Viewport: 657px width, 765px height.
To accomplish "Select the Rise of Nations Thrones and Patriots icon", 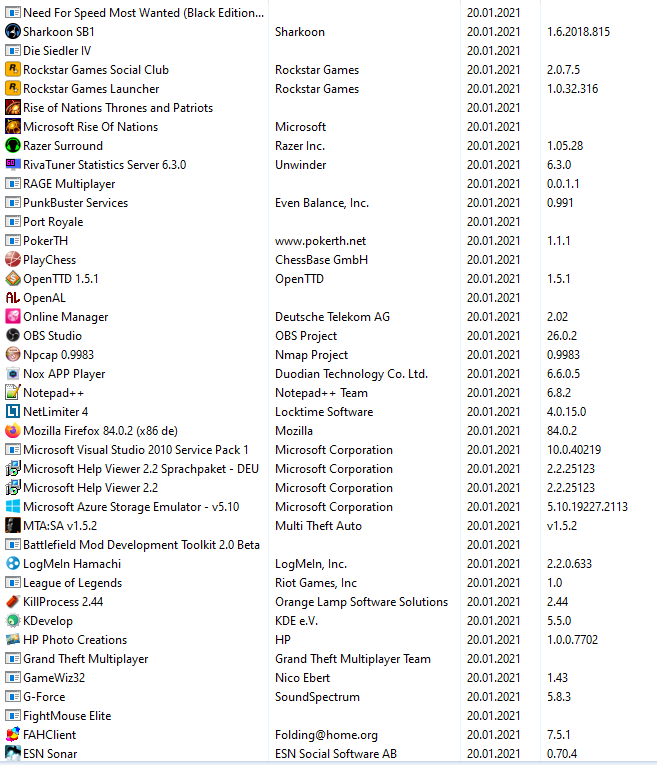I will click(x=13, y=108).
